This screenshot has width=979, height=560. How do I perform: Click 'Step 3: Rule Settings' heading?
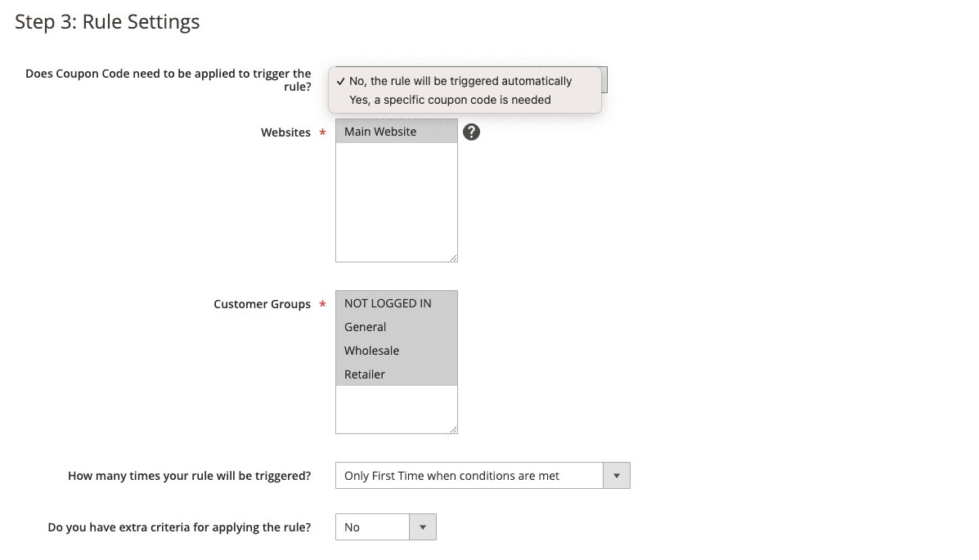coord(107,22)
